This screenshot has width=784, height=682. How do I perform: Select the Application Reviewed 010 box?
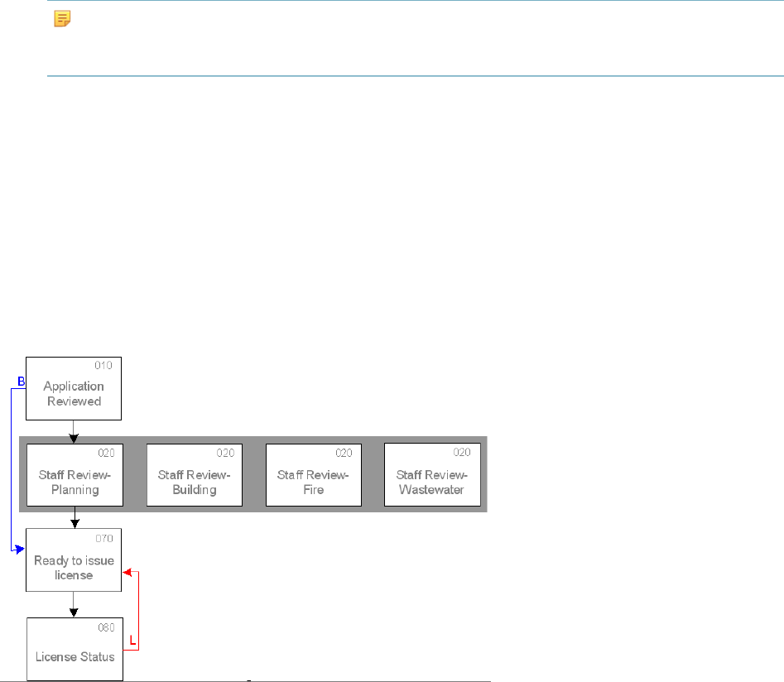tap(74, 388)
